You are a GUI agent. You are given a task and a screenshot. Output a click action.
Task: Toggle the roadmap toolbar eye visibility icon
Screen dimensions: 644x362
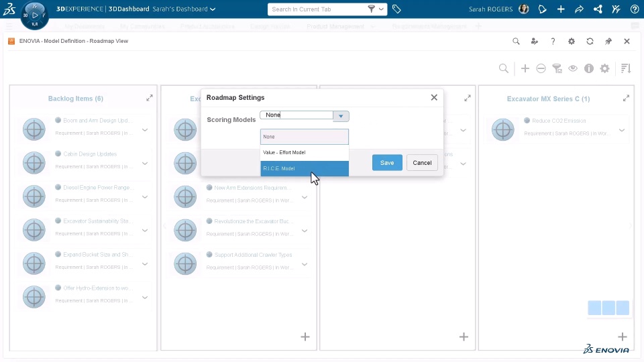(573, 68)
